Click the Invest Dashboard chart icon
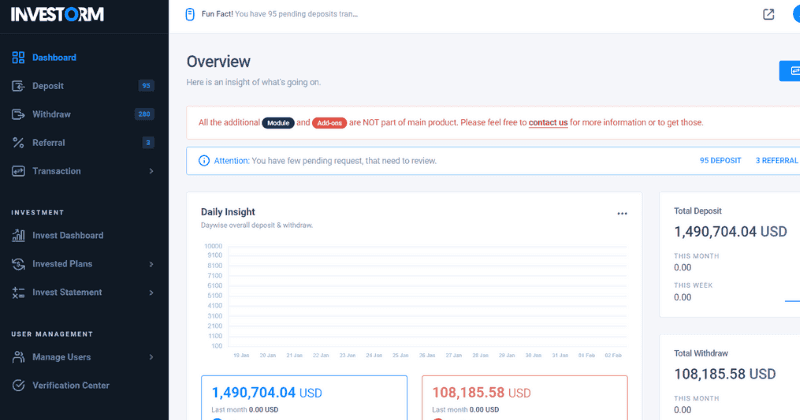800x420 pixels. [x=18, y=236]
